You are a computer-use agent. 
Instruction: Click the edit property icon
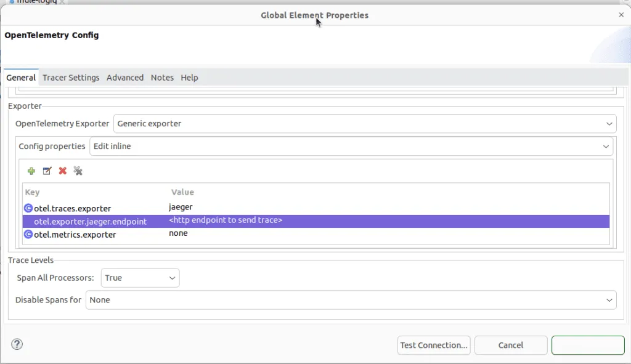tap(47, 171)
